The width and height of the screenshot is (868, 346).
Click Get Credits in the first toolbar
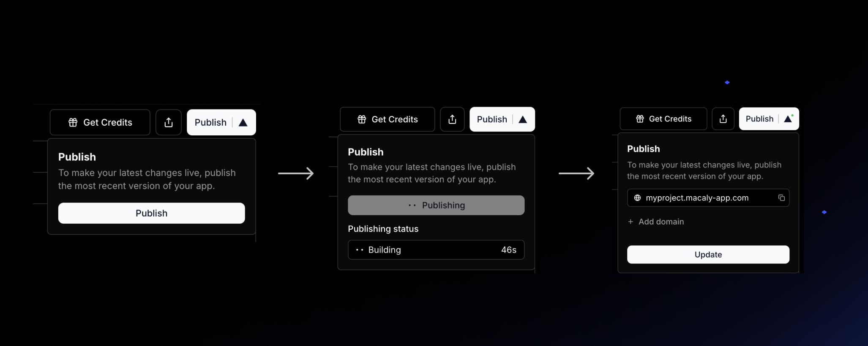pyautogui.click(x=100, y=122)
